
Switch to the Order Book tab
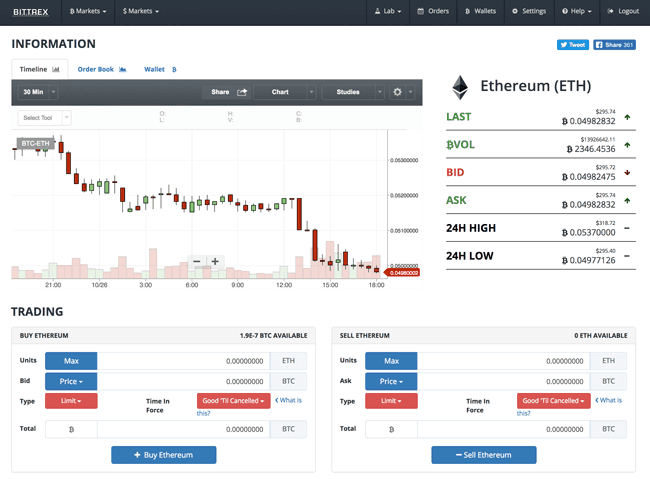pyautogui.click(x=102, y=69)
